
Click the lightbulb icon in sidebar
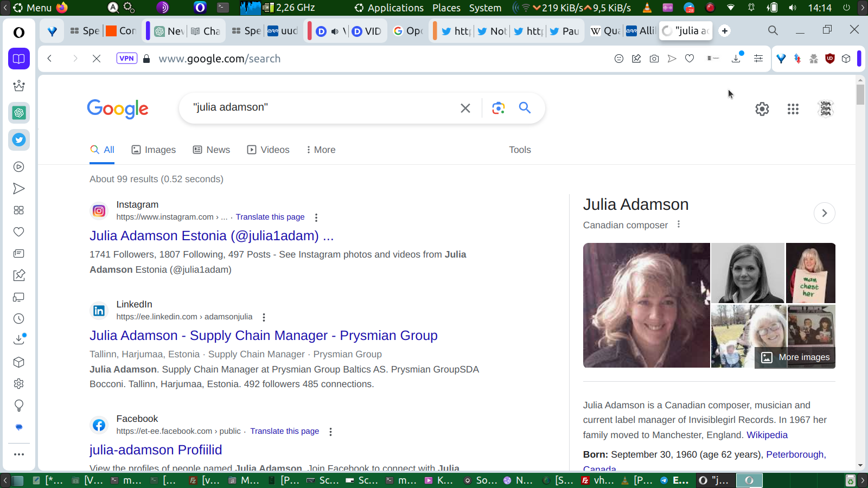pos(19,406)
